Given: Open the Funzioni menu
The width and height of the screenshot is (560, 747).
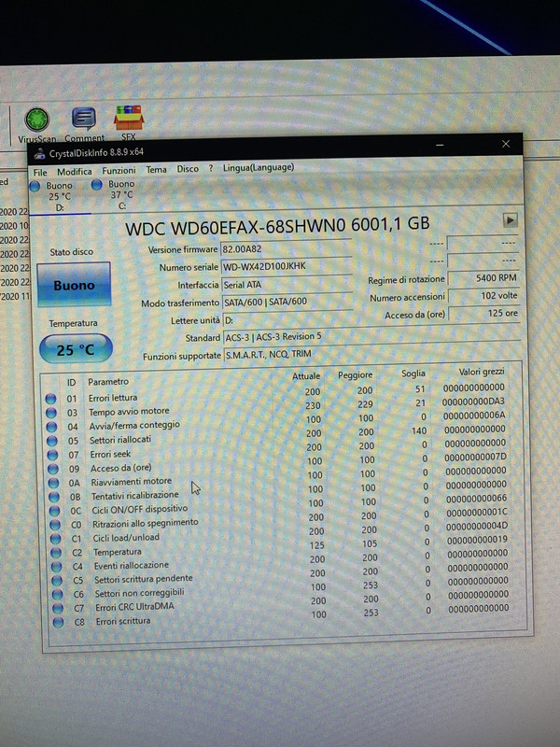Looking at the screenshot, I should tap(119, 170).
